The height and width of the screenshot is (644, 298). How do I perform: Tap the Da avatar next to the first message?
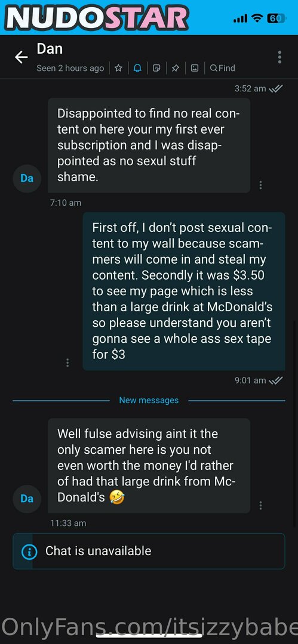coord(27,178)
